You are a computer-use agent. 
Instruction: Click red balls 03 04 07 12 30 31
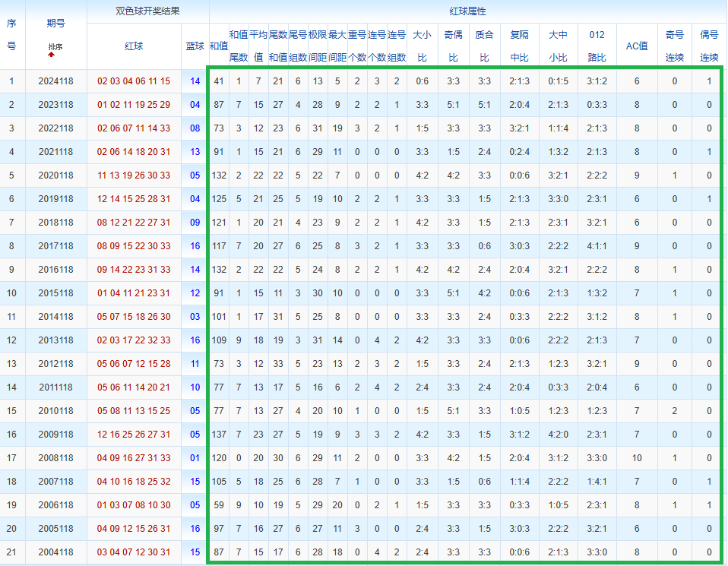134,552
